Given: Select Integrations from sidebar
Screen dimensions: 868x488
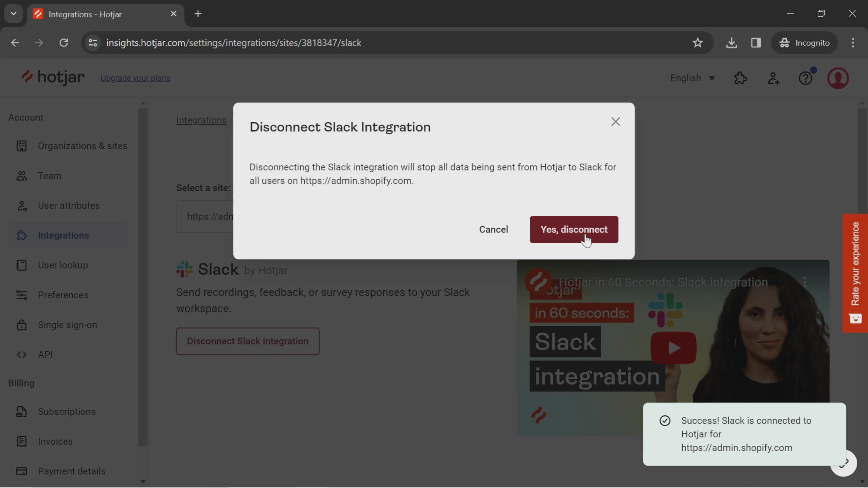Looking at the screenshot, I should pos(63,235).
